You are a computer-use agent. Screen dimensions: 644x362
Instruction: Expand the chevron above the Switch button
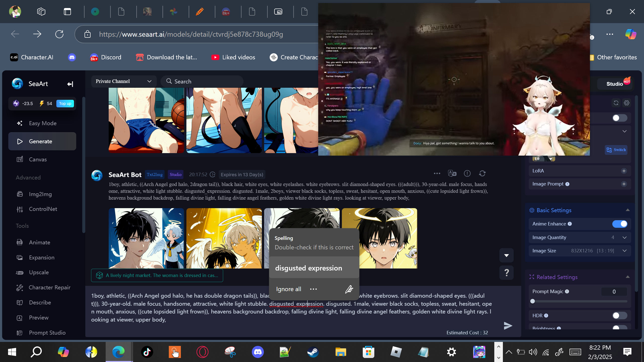tap(625, 131)
